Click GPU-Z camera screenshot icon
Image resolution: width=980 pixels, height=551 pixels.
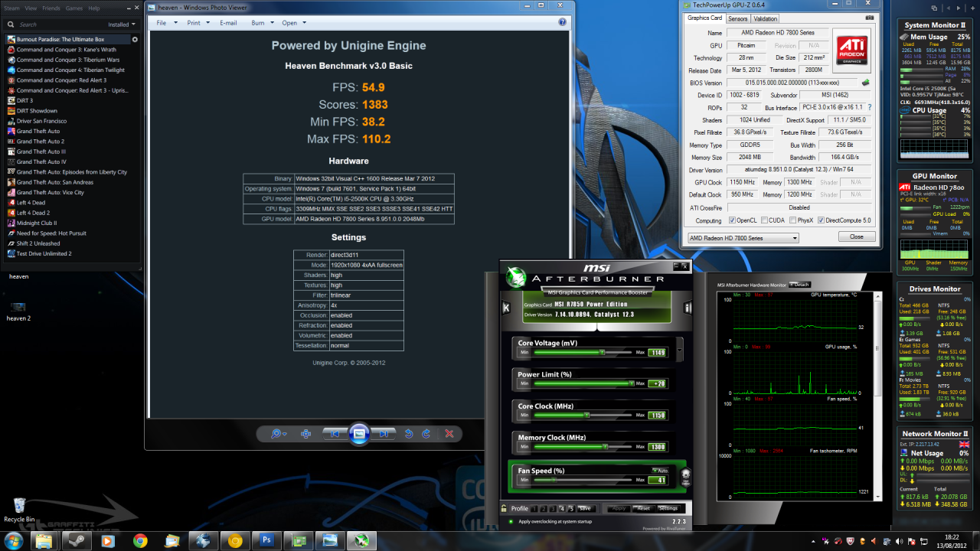[870, 18]
